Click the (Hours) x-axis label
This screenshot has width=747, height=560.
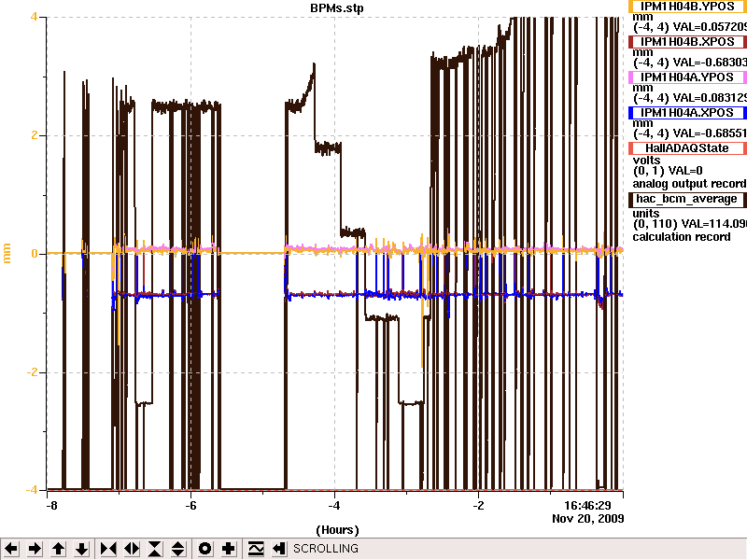(337, 530)
